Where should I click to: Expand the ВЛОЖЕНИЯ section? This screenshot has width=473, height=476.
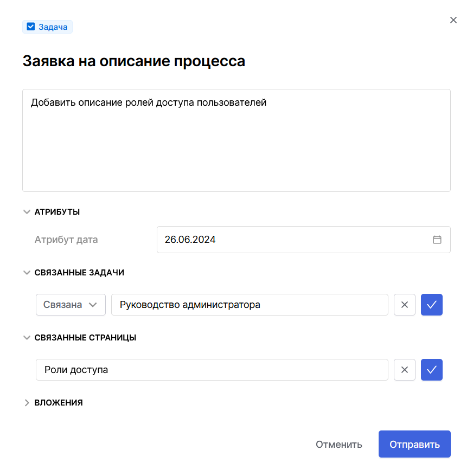coord(27,402)
